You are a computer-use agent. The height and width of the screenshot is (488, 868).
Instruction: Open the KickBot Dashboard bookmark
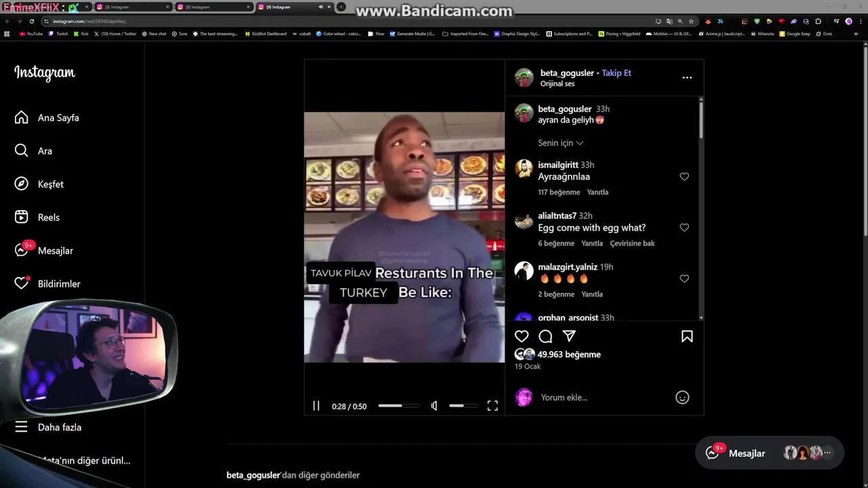click(x=266, y=34)
